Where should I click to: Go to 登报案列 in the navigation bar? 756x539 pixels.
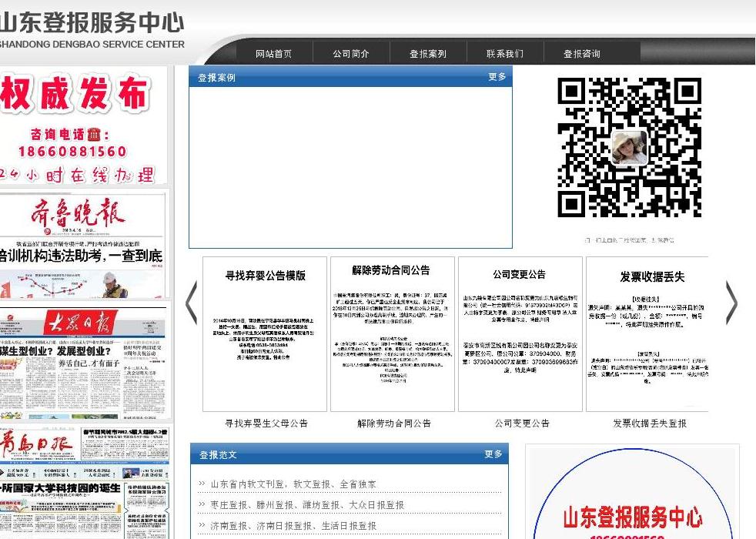(x=428, y=53)
